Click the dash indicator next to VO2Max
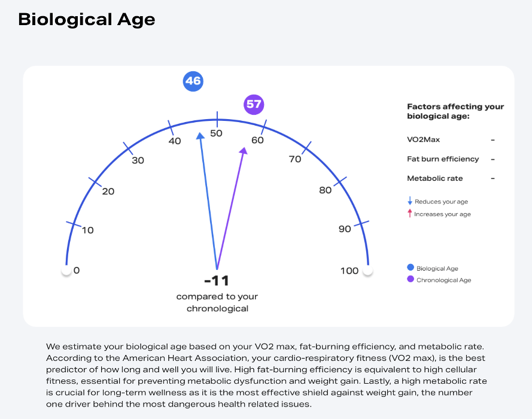Viewport: 532px width, 419px height. point(493,139)
